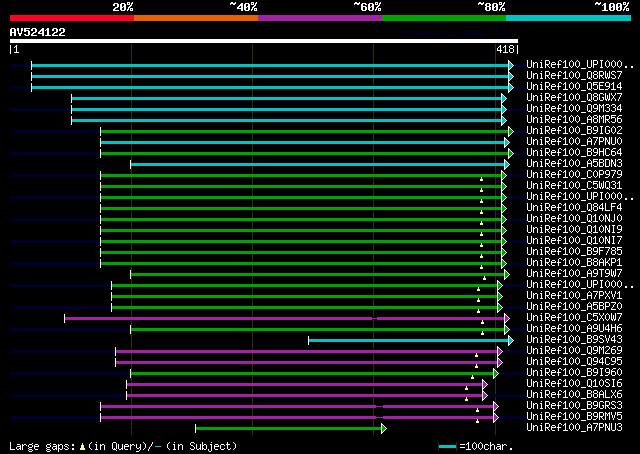Click the red 20% identity legend bar
This screenshot has width=640, height=454.
tap(72, 18)
